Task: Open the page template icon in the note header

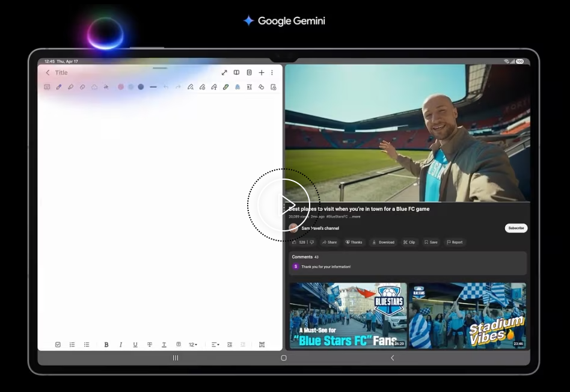Action: pyautogui.click(x=249, y=73)
